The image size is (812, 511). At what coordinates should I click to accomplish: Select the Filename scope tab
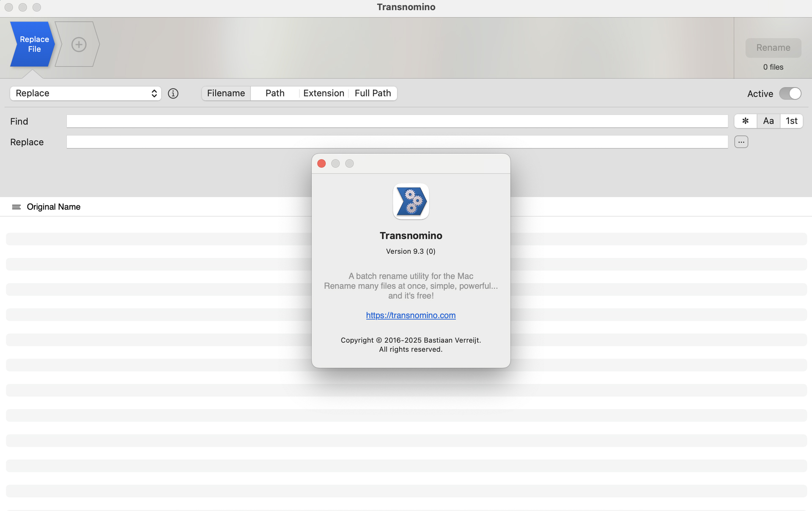pyautogui.click(x=226, y=93)
